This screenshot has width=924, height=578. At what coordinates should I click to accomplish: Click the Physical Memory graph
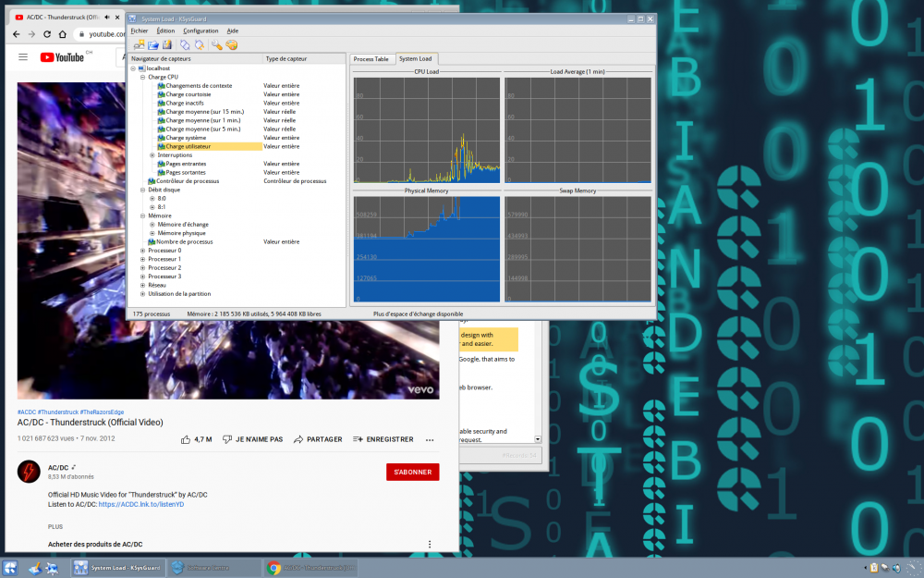tap(427, 249)
